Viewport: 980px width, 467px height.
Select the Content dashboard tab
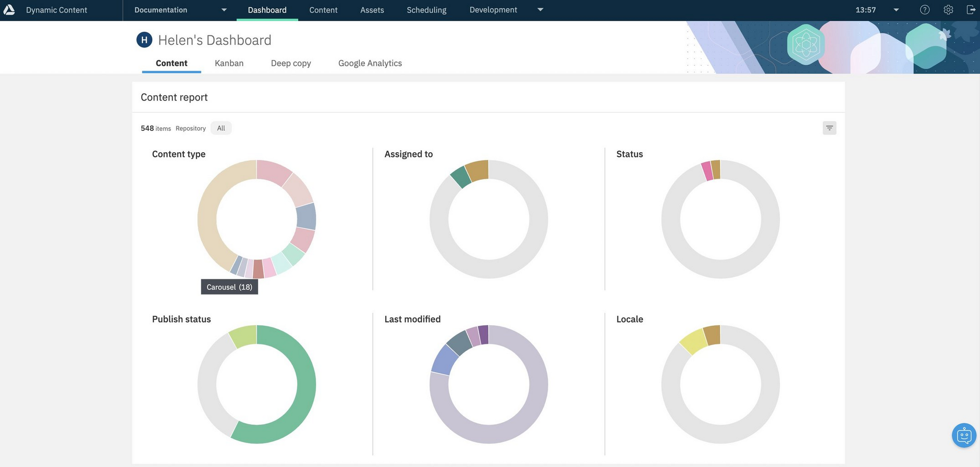[x=171, y=63]
